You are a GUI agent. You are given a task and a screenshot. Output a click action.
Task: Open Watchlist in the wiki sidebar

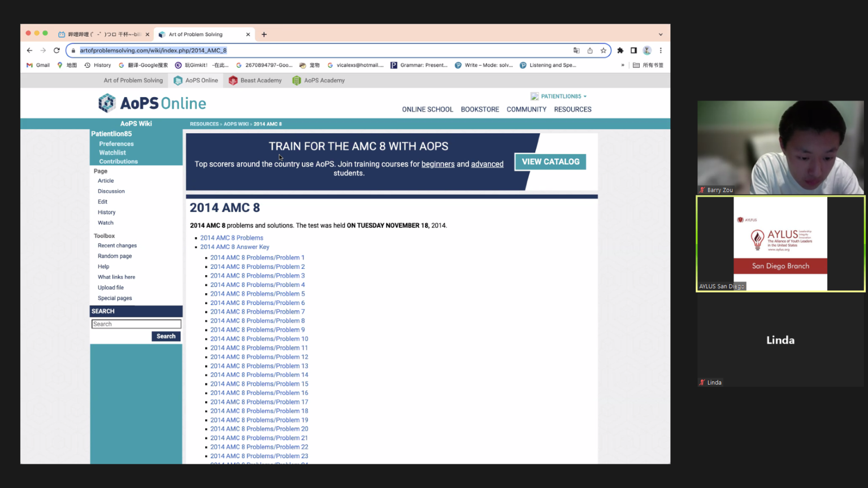[x=112, y=152]
